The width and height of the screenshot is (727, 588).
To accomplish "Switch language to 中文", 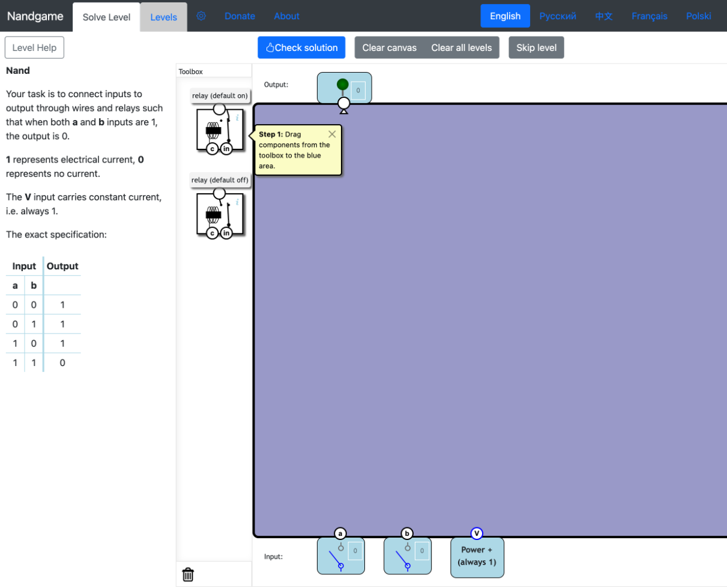I will [604, 16].
